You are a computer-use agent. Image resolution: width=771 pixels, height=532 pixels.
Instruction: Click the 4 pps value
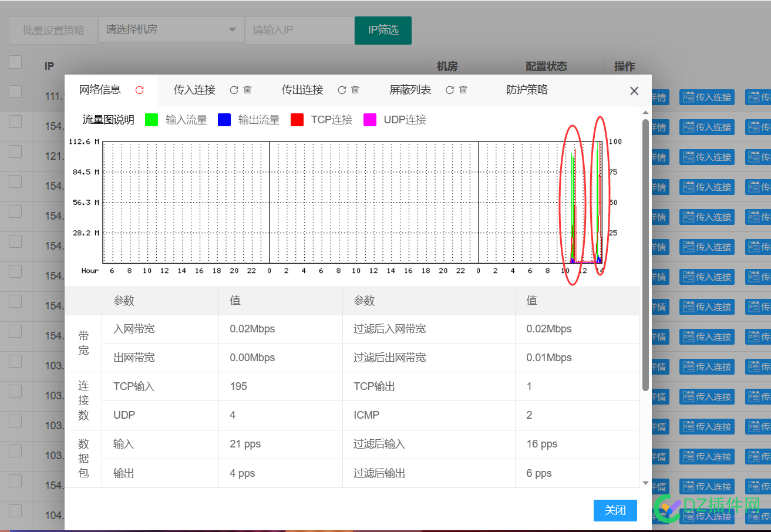pyautogui.click(x=243, y=473)
